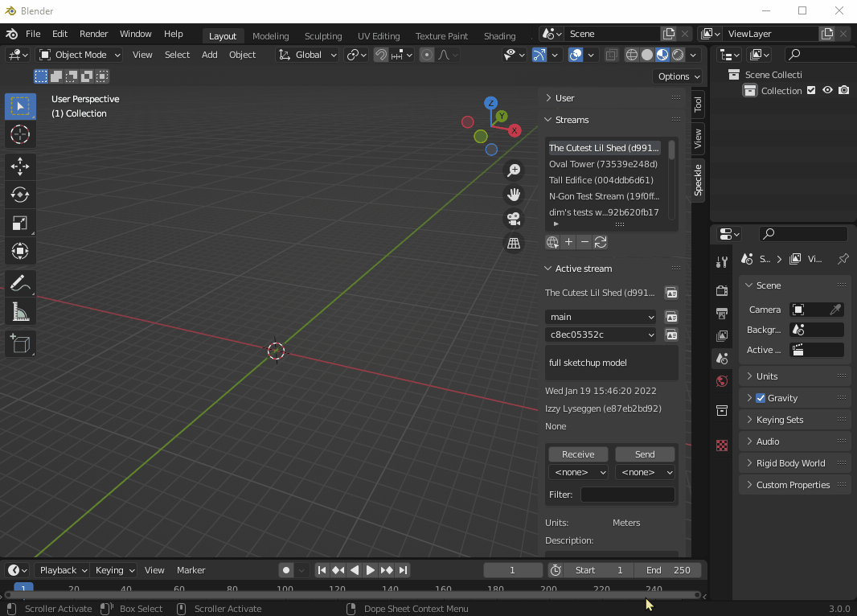Select the Annotate tool
Screen dimensions: 857x616
point(20,284)
